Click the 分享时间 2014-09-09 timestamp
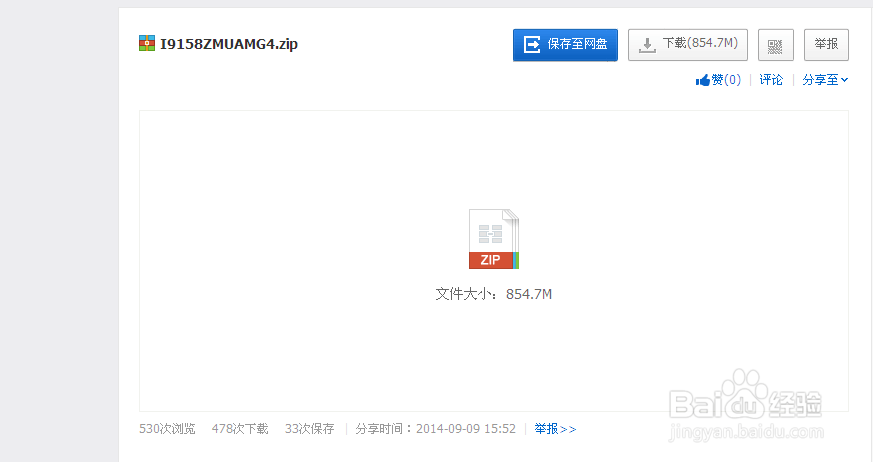Screen dimensions: 873x462 click(435, 429)
